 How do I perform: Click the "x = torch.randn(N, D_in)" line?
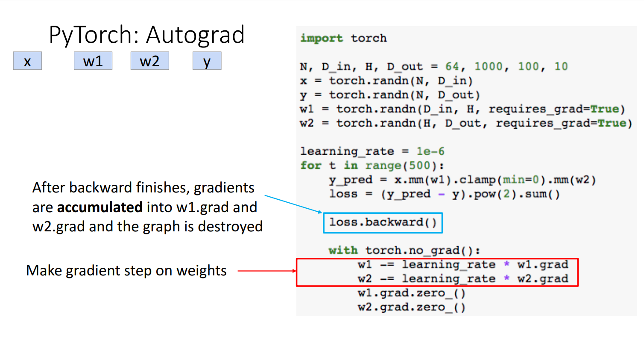point(386,81)
